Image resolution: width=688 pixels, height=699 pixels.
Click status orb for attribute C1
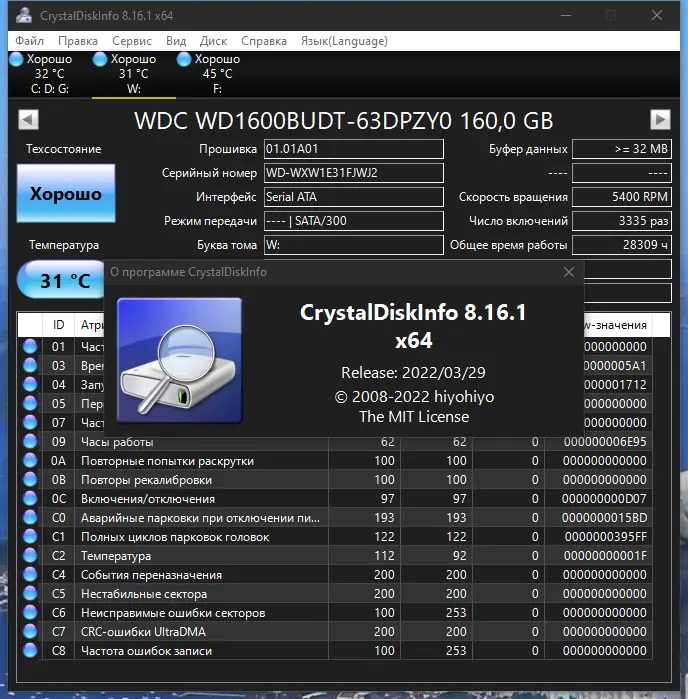[x=30, y=536]
